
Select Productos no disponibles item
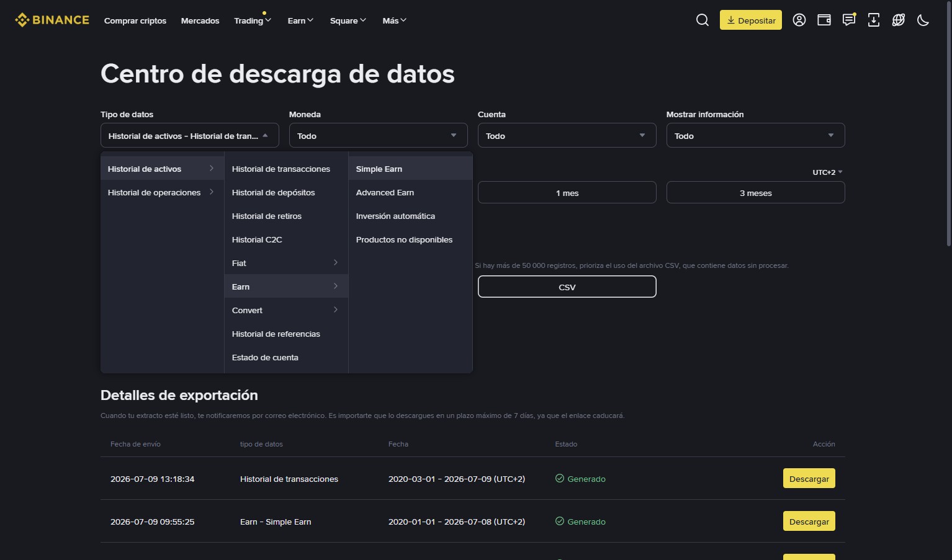coord(410,239)
